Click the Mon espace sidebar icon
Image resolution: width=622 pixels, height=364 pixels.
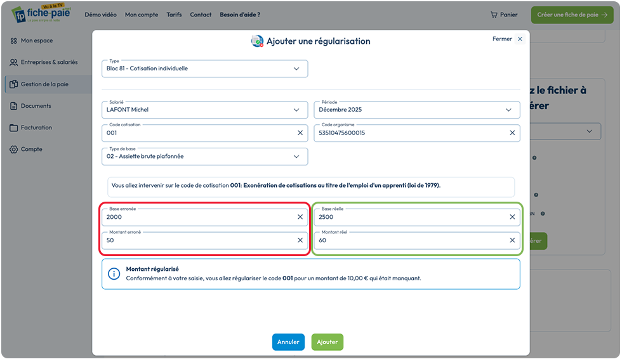pyautogui.click(x=14, y=41)
